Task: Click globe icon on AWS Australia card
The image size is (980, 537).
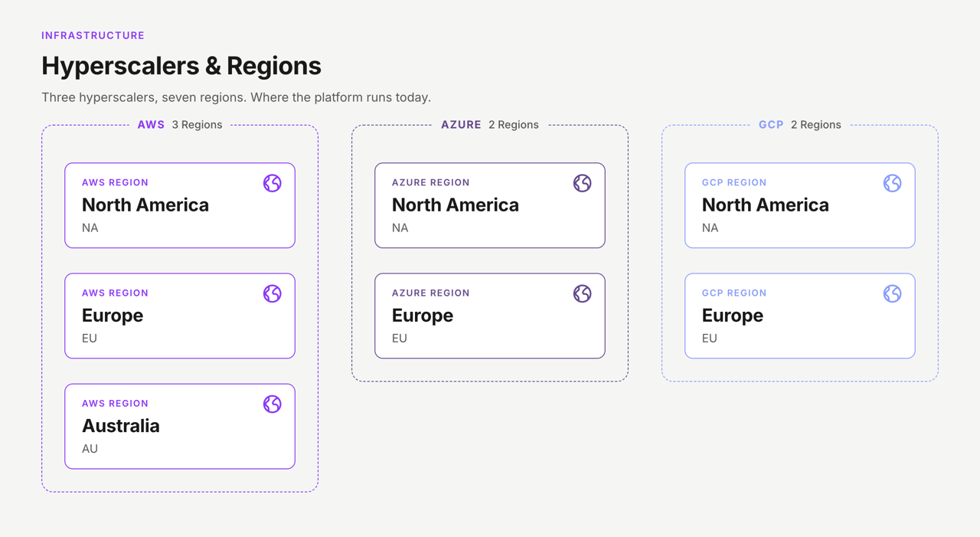Action: pyautogui.click(x=273, y=404)
